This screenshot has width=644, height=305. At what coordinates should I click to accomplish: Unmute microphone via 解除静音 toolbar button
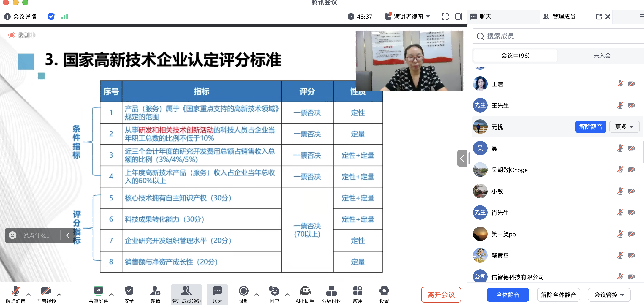(16, 291)
